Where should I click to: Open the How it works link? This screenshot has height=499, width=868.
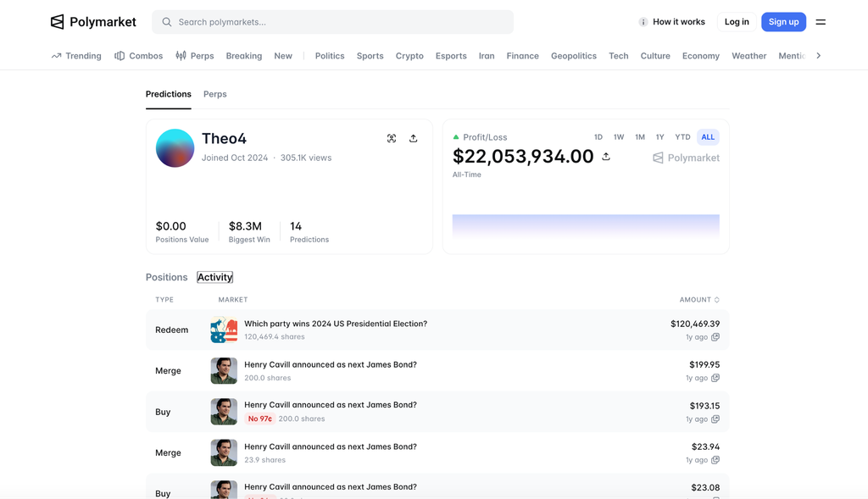(679, 22)
